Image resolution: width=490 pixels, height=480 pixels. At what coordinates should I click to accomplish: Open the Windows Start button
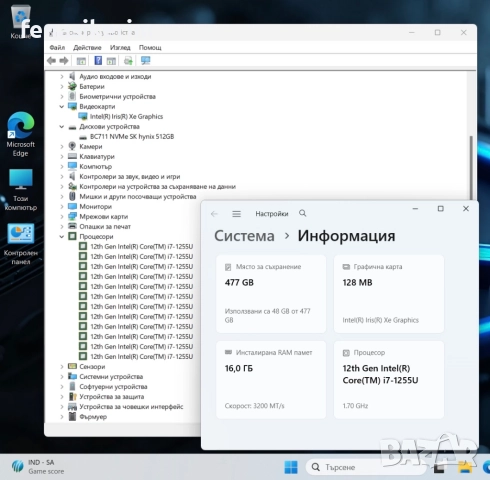(x=291, y=467)
